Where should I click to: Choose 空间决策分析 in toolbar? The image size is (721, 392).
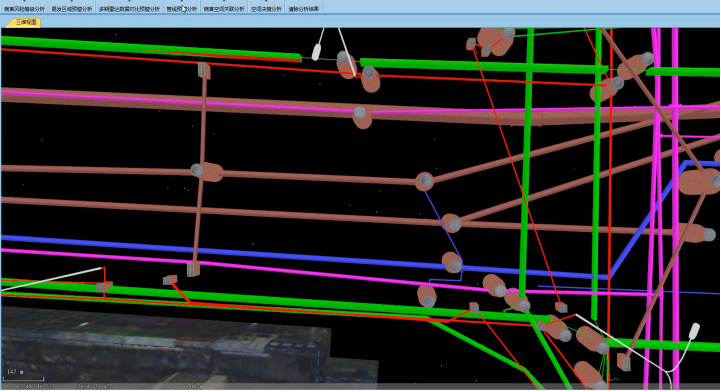click(x=266, y=9)
